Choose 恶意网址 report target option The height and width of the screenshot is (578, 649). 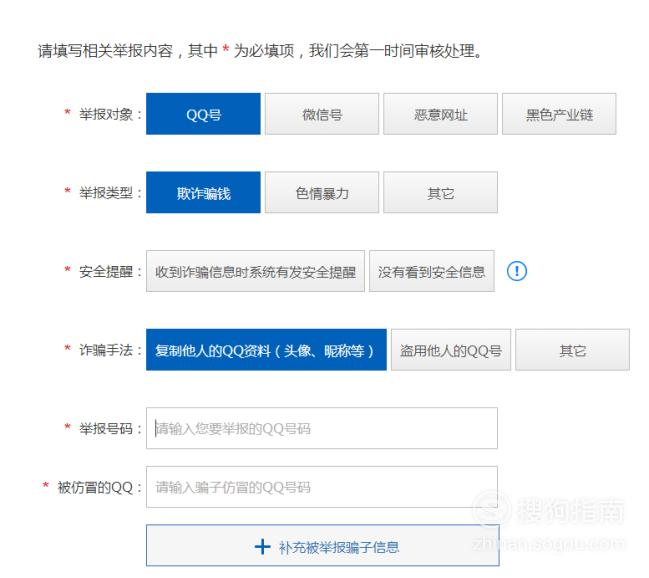(440, 114)
